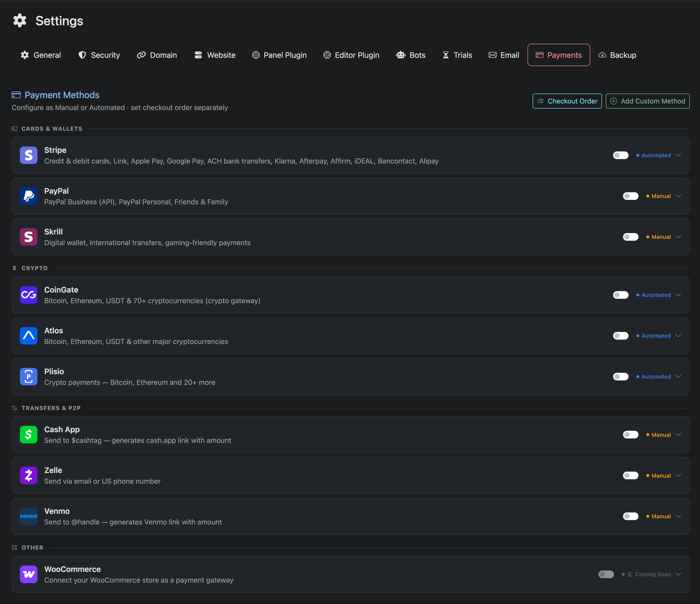Click the Stripe logo icon
This screenshot has width=700, height=604.
pos(29,155)
